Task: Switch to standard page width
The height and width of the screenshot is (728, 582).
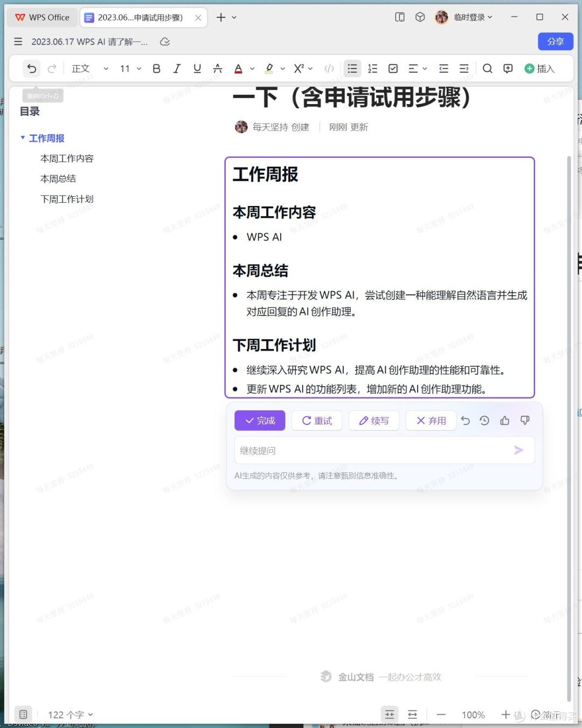Action: click(x=390, y=715)
